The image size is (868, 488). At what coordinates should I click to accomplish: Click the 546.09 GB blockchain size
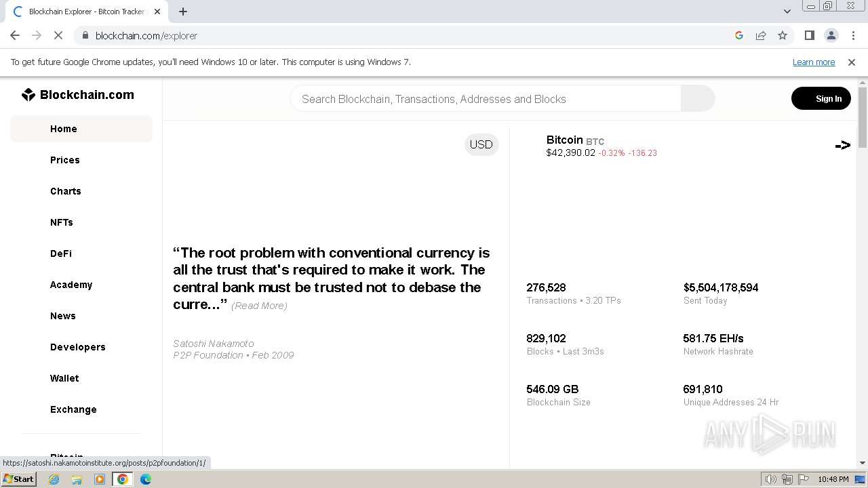click(x=553, y=389)
